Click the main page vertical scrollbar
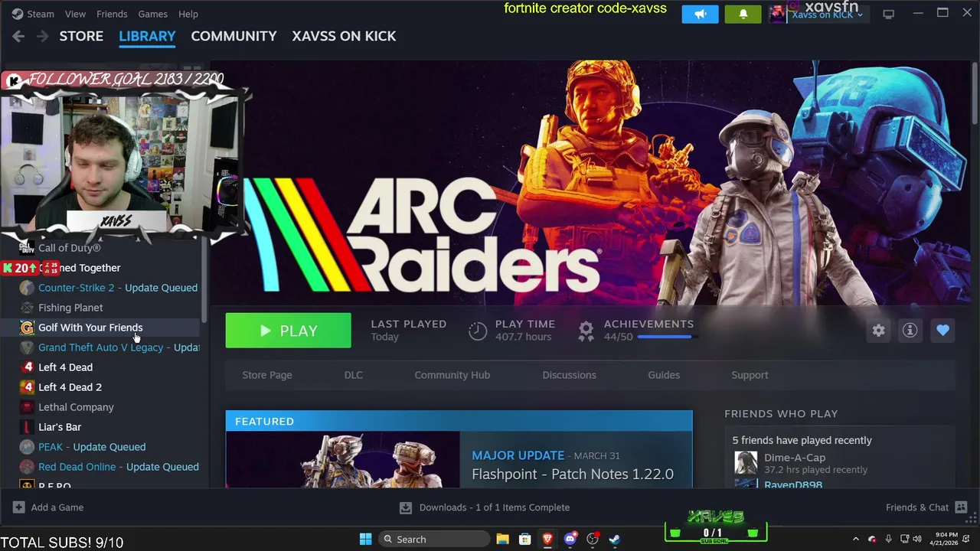This screenshot has height=551, width=980. 974,92
